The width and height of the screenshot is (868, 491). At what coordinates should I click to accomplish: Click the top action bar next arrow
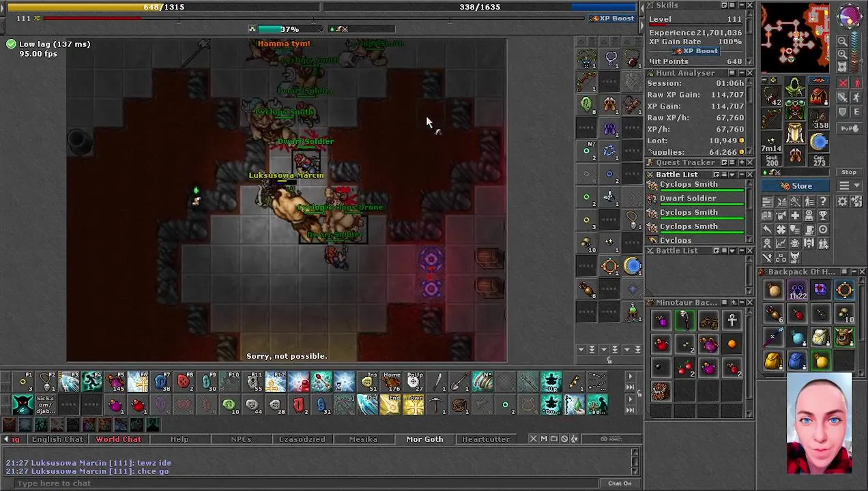[x=630, y=376]
